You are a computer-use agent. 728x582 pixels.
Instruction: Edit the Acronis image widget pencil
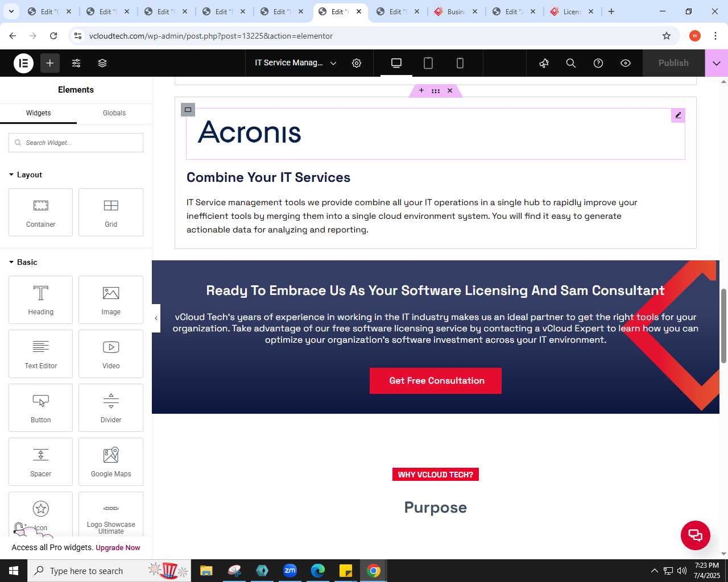[678, 115]
